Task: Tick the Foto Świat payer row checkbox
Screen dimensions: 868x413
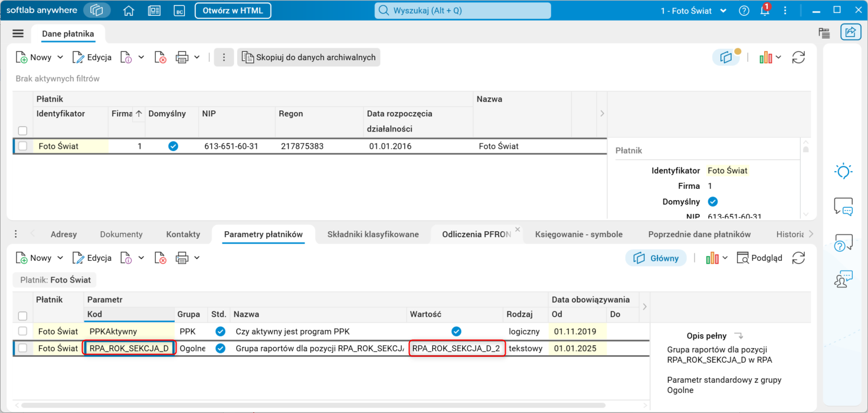Action: 23,146
